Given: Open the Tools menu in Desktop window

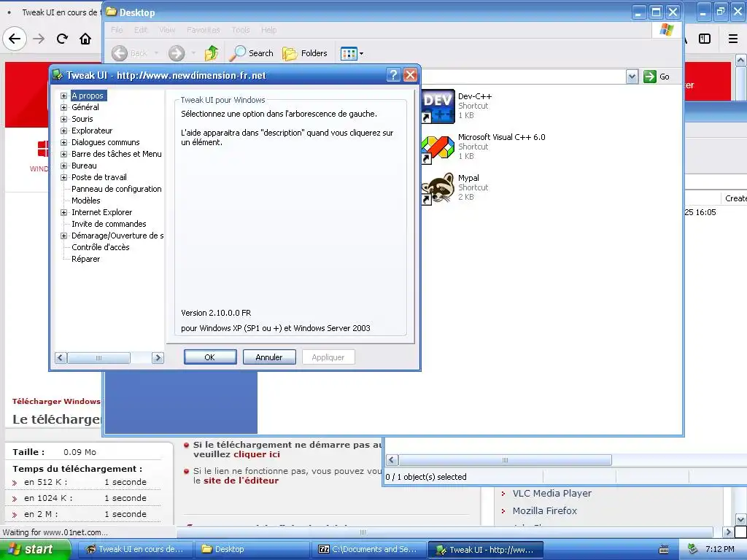Looking at the screenshot, I should click(x=241, y=30).
